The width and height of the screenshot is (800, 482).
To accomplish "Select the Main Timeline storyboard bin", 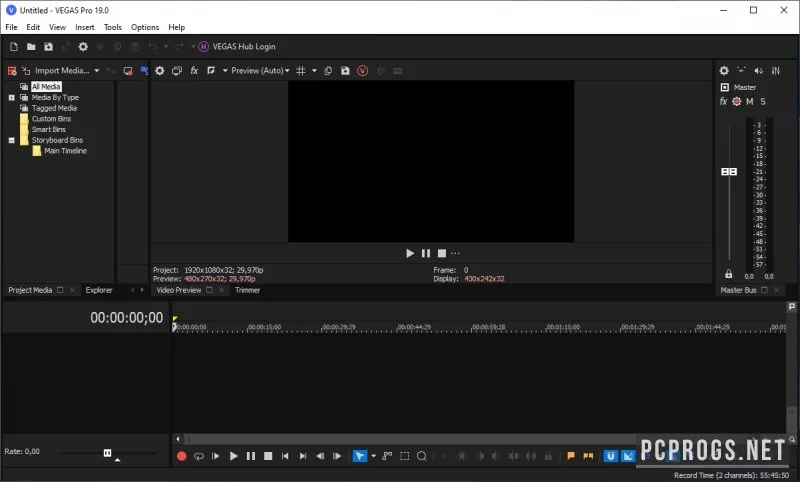I will pos(65,151).
